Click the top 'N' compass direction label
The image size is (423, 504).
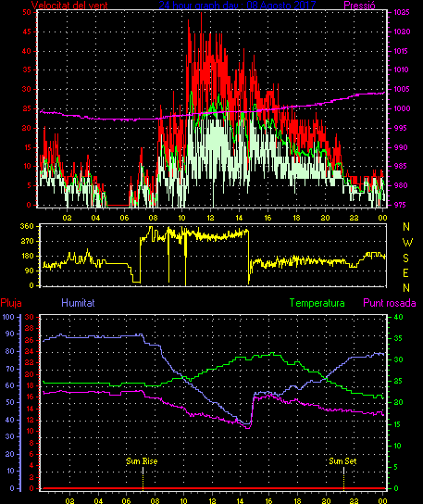[x=406, y=227]
